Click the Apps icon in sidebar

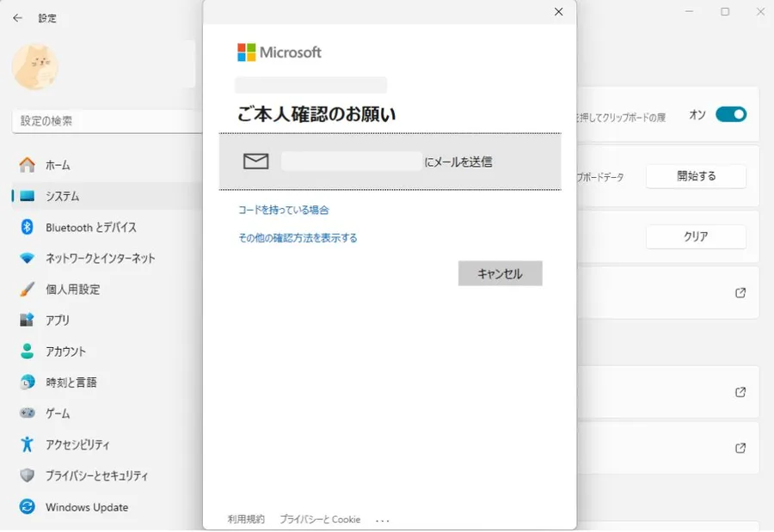[x=28, y=321]
